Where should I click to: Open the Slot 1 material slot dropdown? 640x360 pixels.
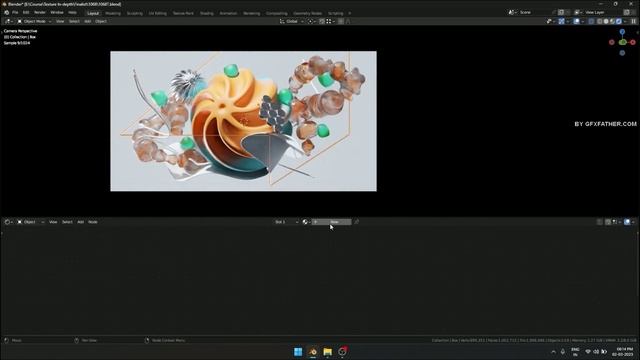coord(286,222)
